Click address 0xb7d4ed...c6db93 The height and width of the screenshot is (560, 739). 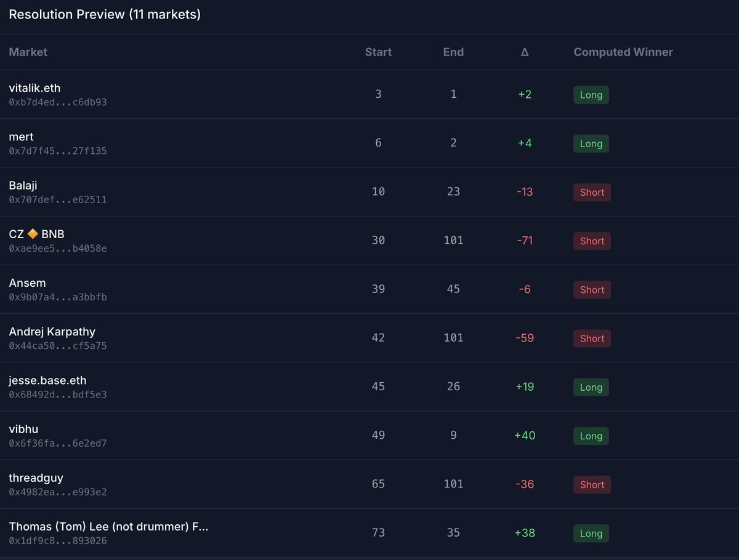58,102
